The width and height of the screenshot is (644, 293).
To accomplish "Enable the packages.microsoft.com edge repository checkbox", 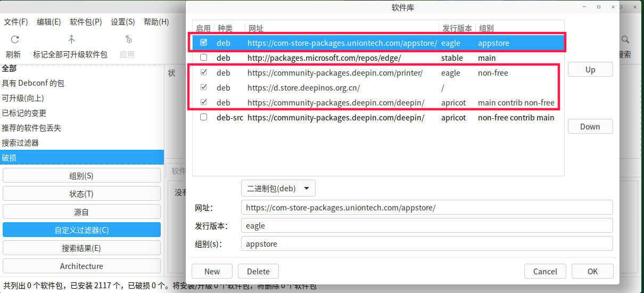I will click(x=203, y=58).
